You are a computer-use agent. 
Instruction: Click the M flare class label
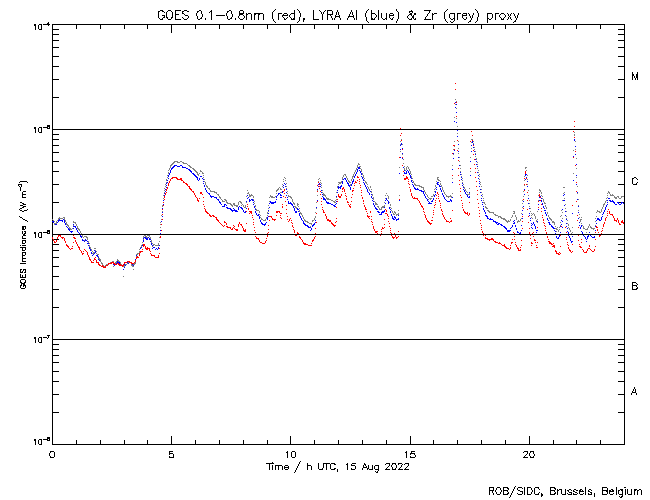pyautogui.click(x=635, y=77)
